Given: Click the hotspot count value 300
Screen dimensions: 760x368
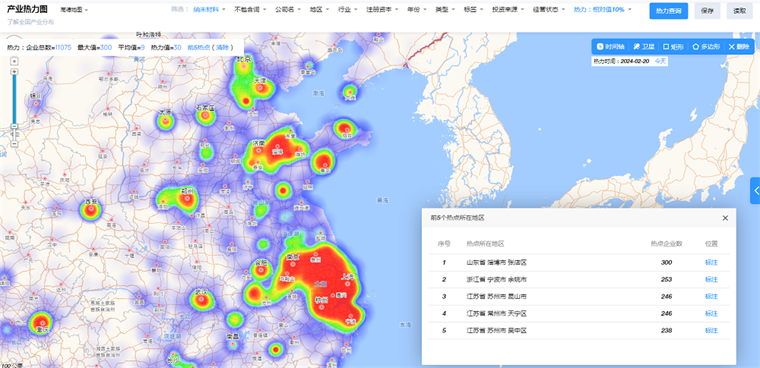Looking at the screenshot, I should coord(666,262).
